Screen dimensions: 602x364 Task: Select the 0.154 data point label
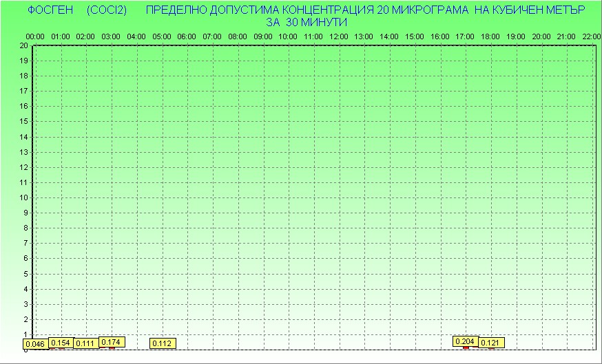61,343
